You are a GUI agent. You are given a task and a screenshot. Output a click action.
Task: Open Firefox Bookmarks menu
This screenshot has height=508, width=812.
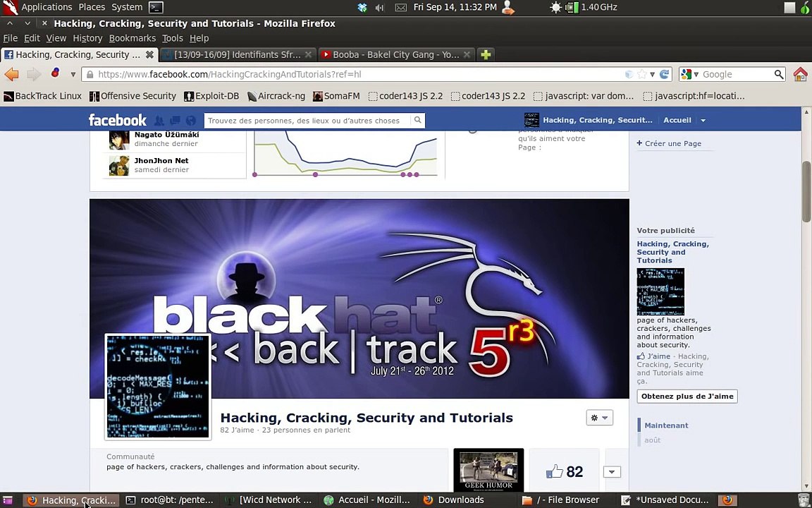coord(132,38)
